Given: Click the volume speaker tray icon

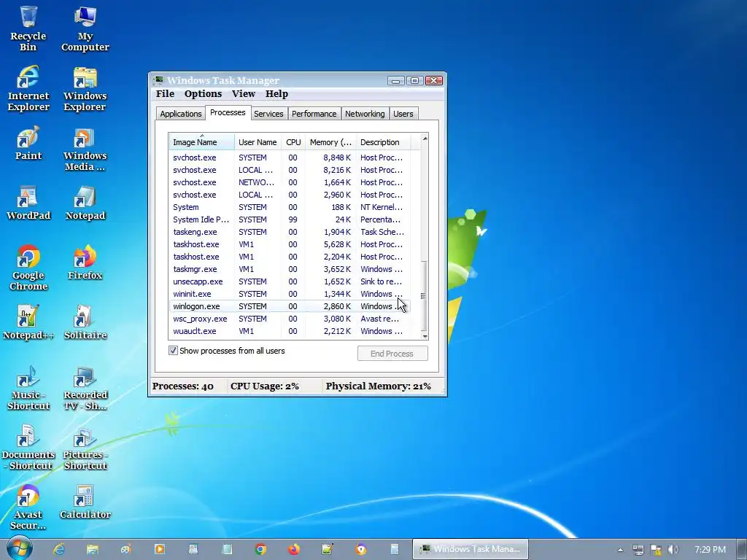Looking at the screenshot, I should point(673,550).
